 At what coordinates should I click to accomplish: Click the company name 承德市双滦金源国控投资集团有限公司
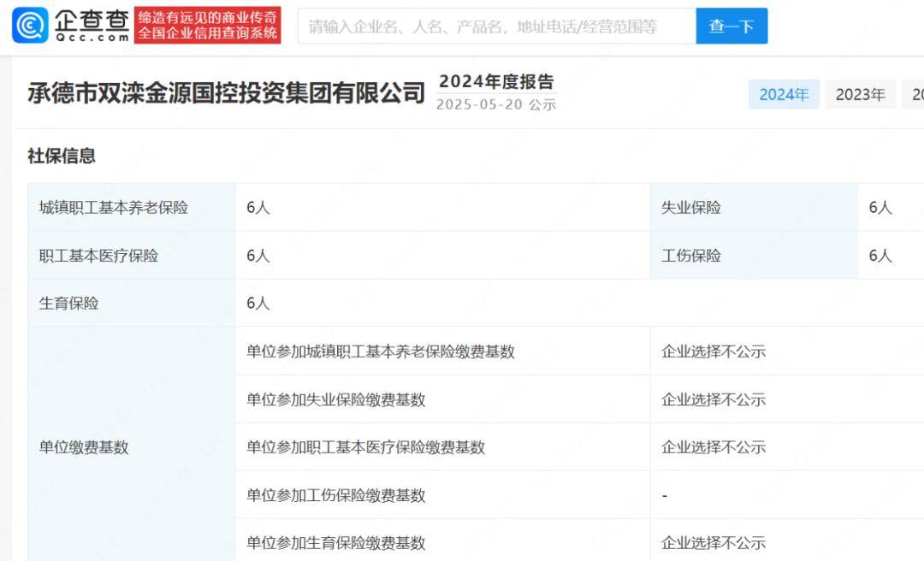[227, 92]
